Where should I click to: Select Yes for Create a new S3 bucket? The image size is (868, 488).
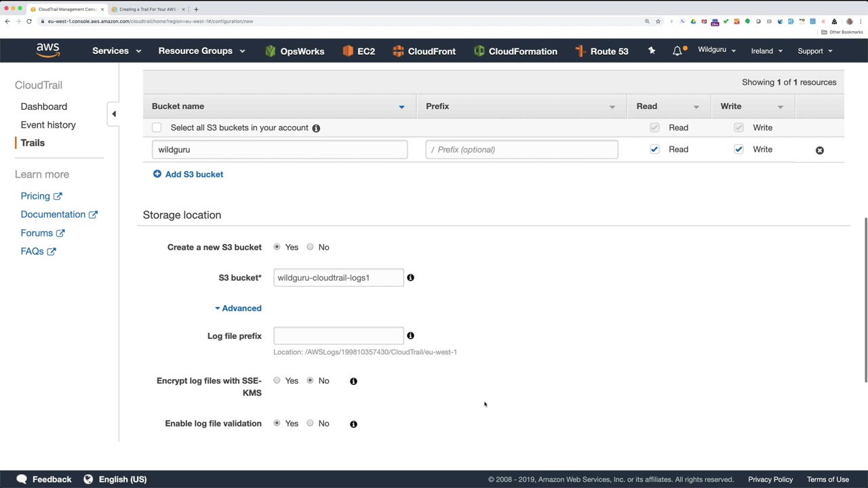click(277, 247)
